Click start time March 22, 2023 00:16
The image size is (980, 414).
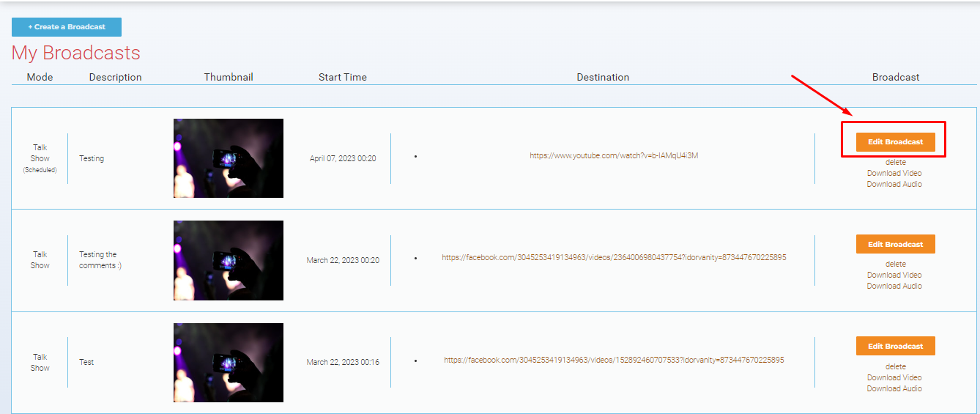pos(343,362)
